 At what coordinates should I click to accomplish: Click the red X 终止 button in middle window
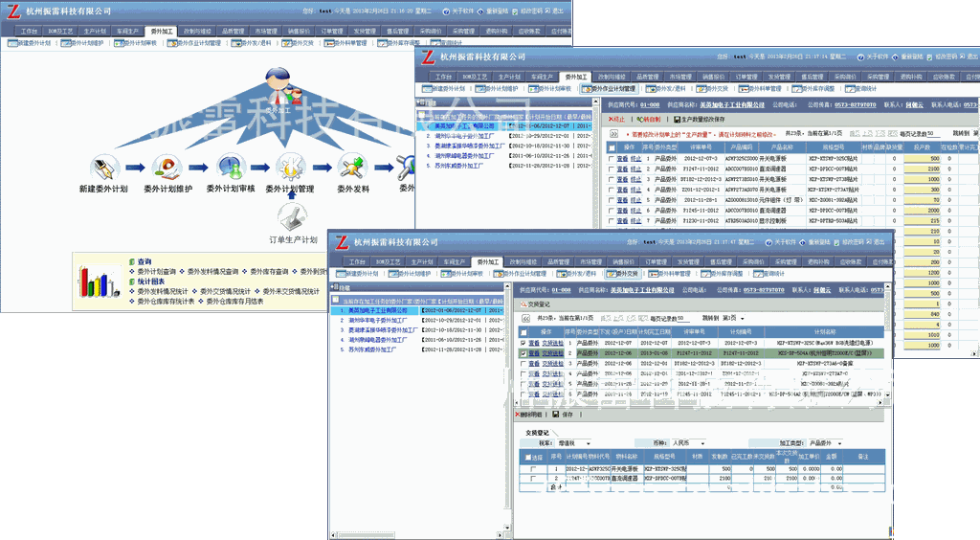pos(616,120)
